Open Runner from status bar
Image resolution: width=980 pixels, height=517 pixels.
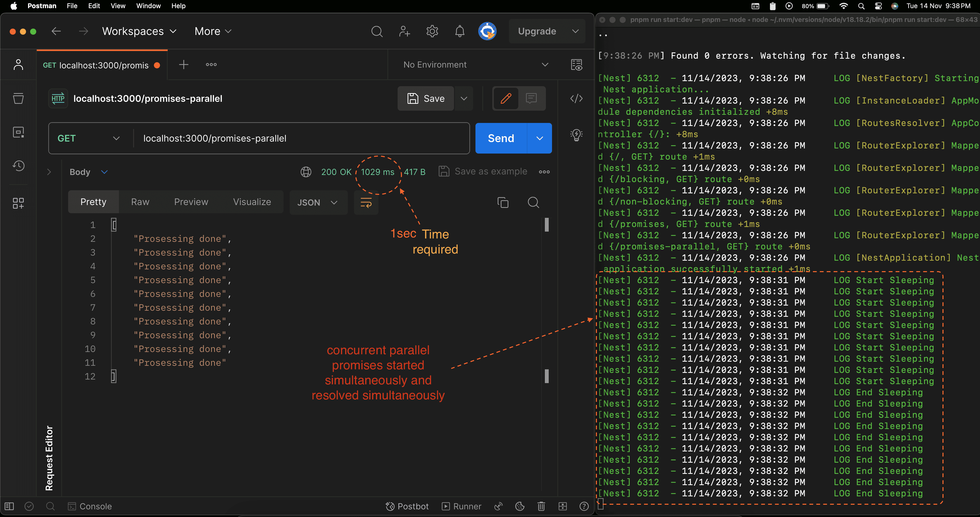[x=461, y=506]
